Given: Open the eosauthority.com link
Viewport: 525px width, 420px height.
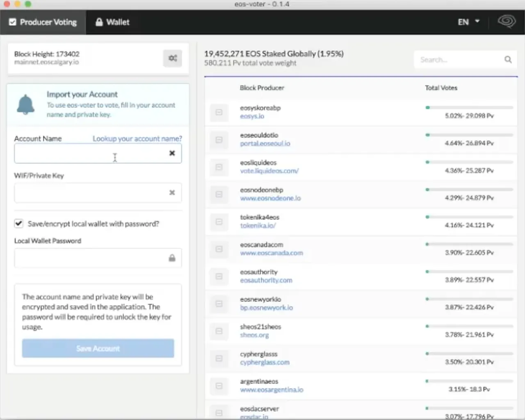Looking at the screenshot, I should tap(266, 280).
